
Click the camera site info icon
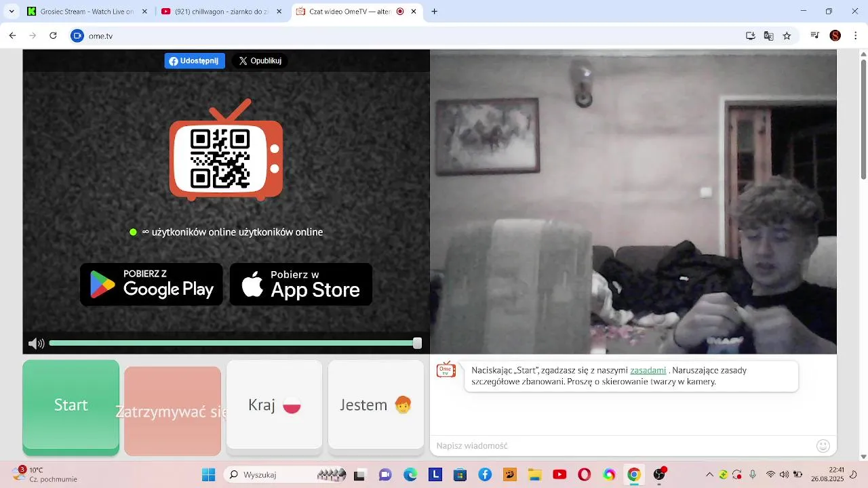77,36
